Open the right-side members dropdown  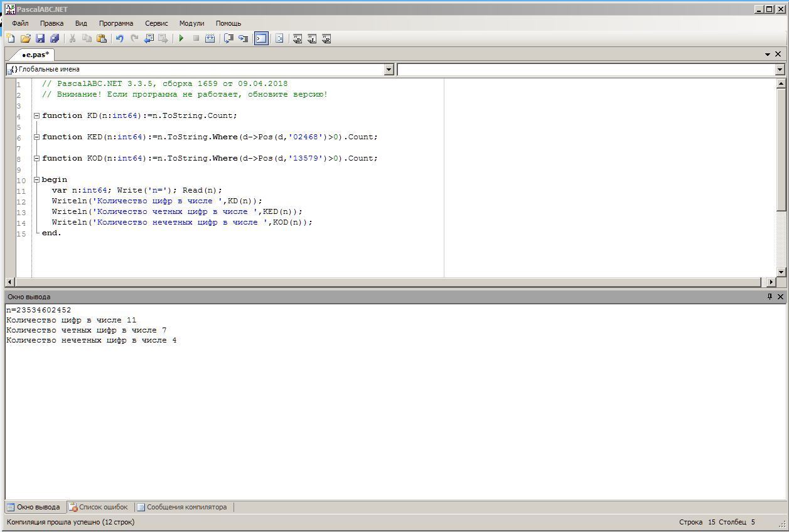[x=780, y=70]
